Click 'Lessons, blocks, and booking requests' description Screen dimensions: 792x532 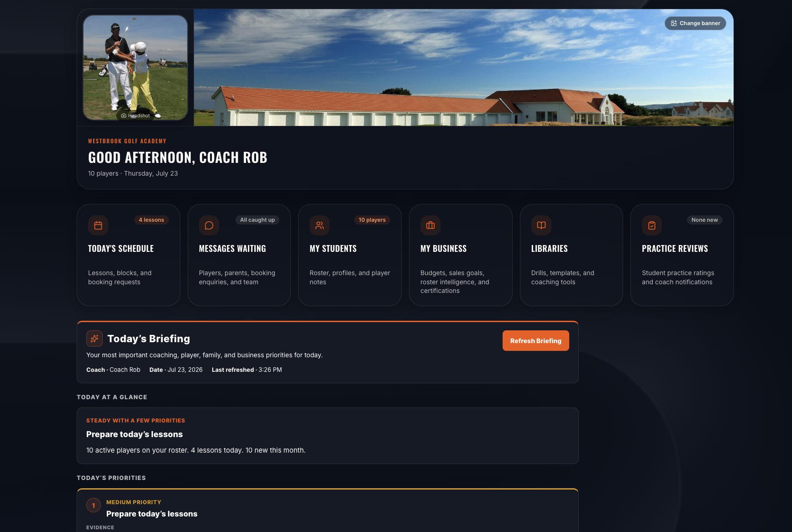120,277
